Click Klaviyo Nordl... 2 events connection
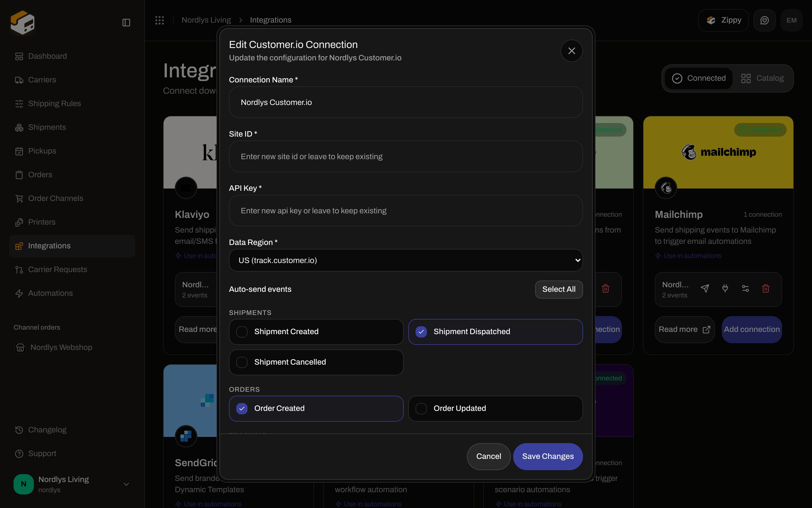The image size is (812, 508). click(197, 289)
